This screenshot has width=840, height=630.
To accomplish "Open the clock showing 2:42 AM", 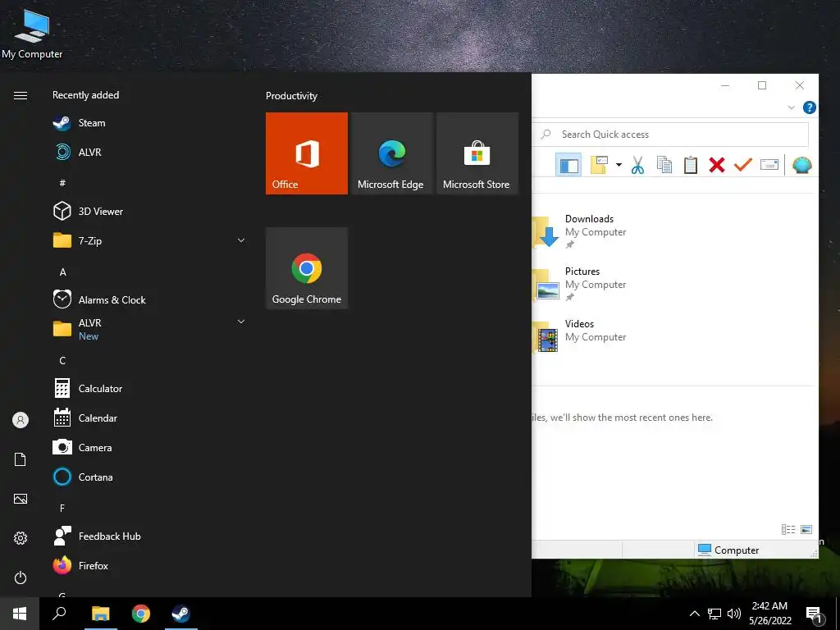I will [x=769, y=614].
